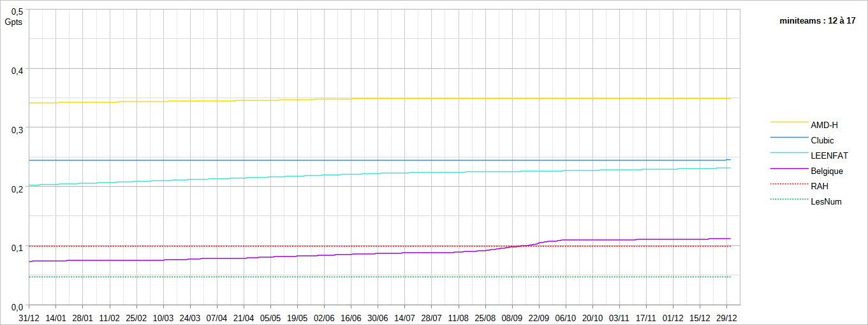Click the purple Belgique legend line swatch

[789, 168]
